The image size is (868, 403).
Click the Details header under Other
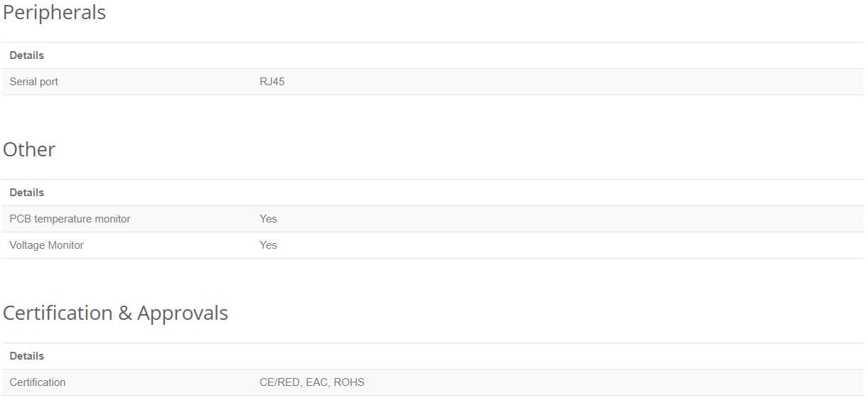click(x=27, y=193)
